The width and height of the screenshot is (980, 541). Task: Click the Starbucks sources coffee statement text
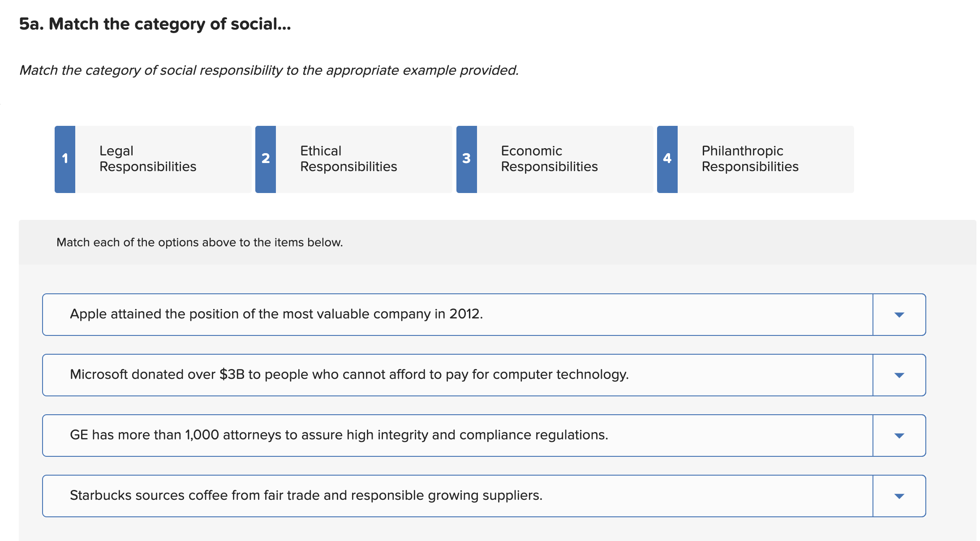click(306, 495)
